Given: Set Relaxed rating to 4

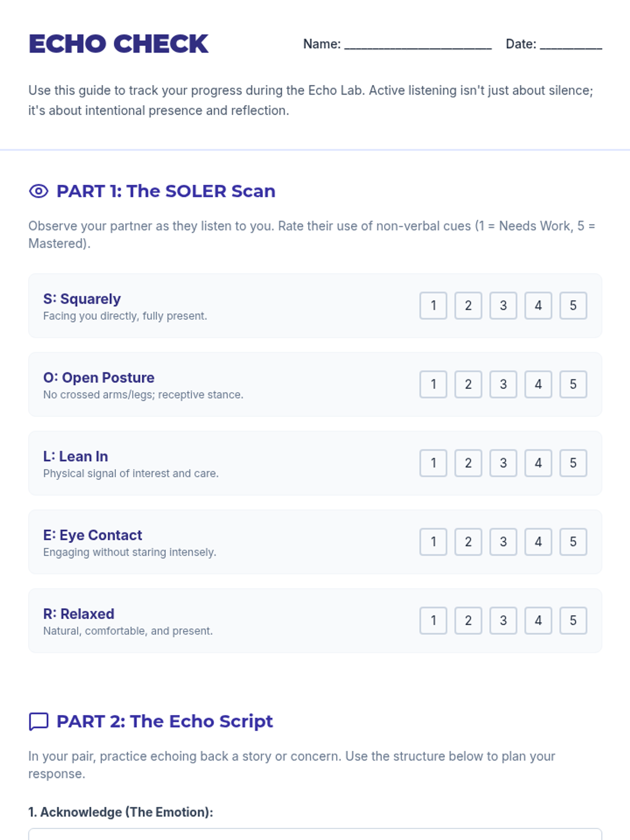Looking at the screenshot, I should click(538, 621).
